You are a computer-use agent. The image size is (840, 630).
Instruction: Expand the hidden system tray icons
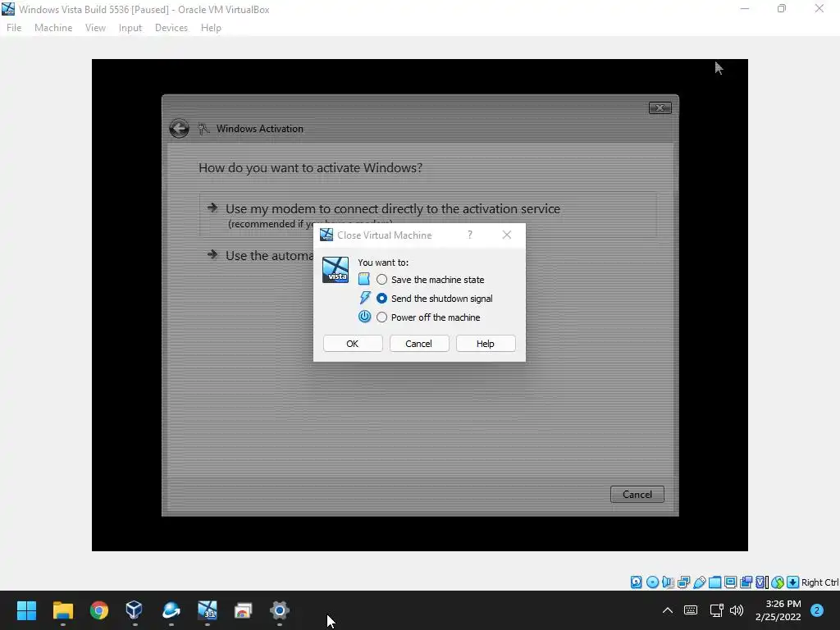(668, 610)
